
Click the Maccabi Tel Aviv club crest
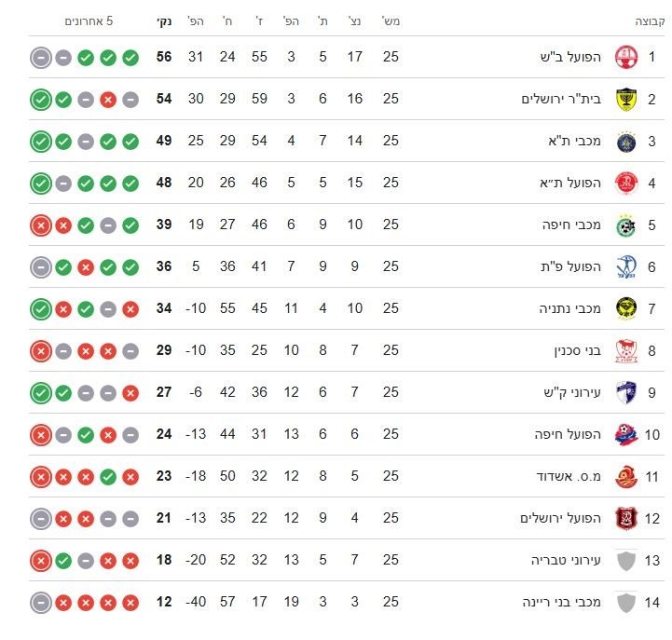click(x=625, y=141)
